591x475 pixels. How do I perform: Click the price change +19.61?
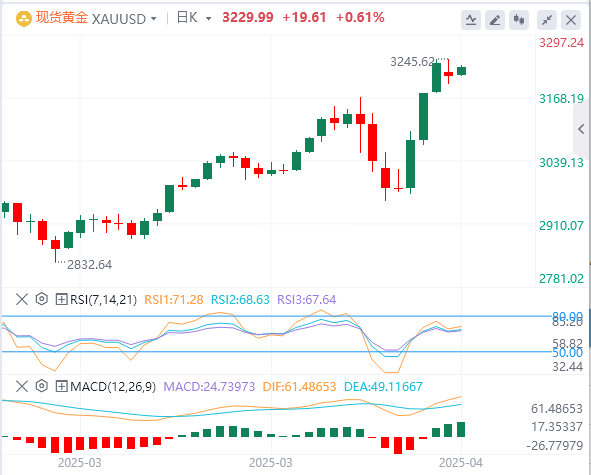[304, 17]
